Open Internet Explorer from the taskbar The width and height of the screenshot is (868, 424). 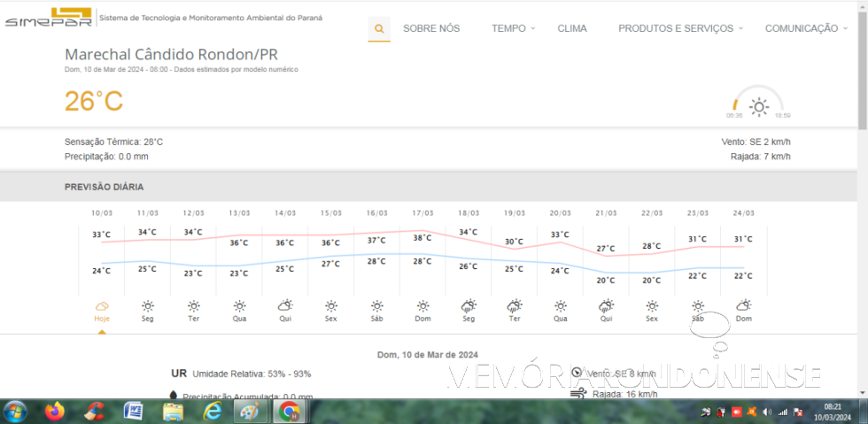[x=213, y=412]
